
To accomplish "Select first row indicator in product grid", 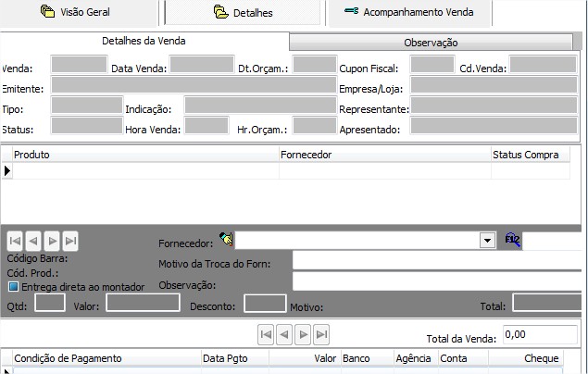I will [6, 170].
